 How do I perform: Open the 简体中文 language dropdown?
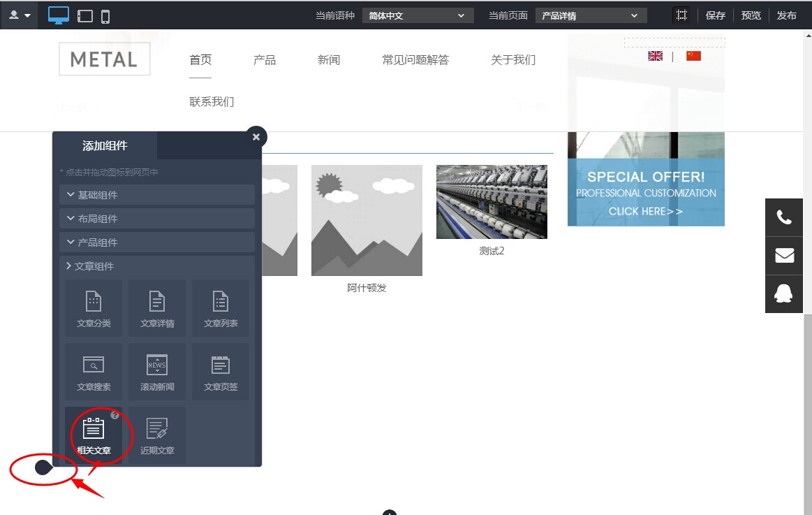tap(417, 15)
